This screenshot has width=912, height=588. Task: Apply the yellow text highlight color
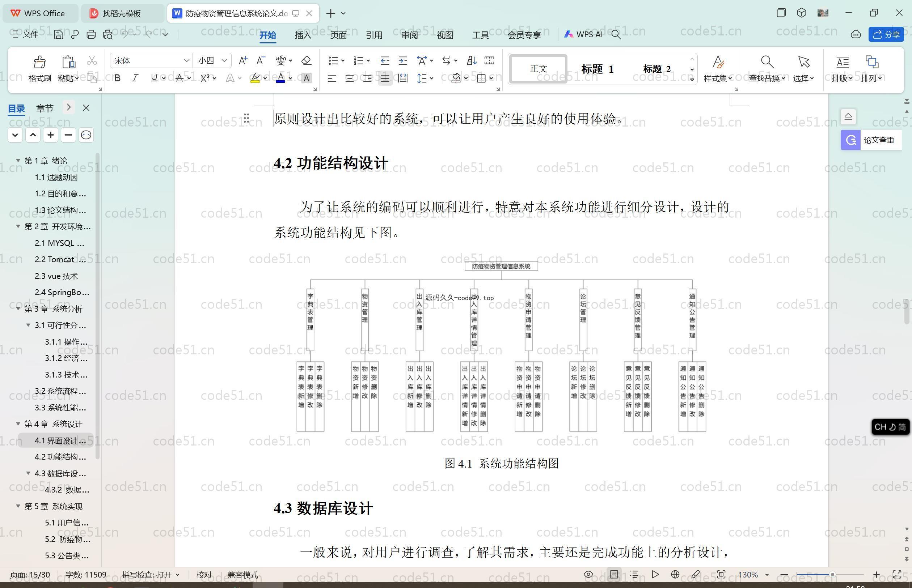tap(255, 78)
